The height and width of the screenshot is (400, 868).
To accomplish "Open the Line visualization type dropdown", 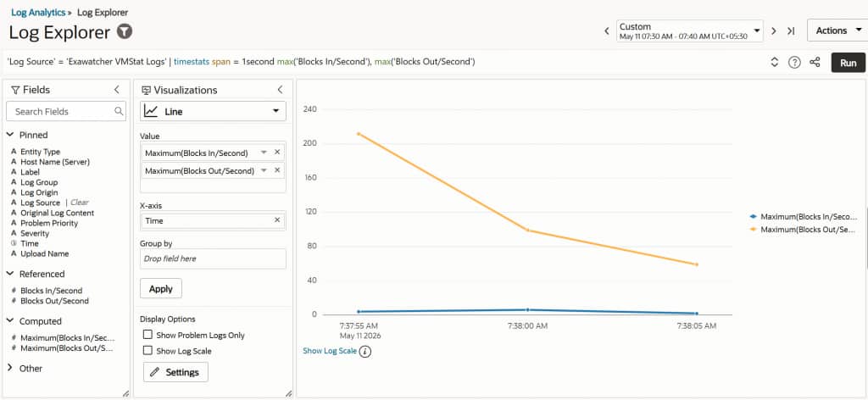I will (213, 111).
